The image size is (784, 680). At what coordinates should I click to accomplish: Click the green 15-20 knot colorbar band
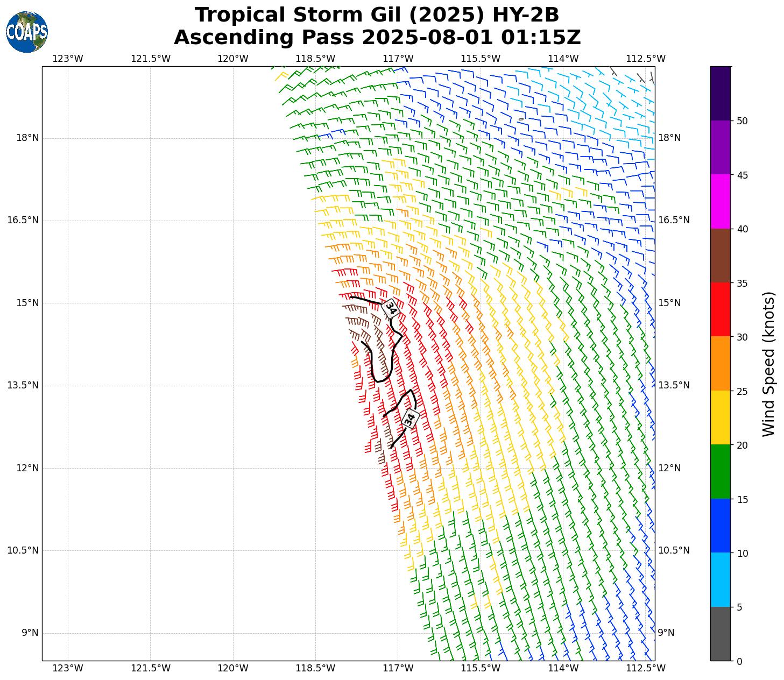[720, 472]
